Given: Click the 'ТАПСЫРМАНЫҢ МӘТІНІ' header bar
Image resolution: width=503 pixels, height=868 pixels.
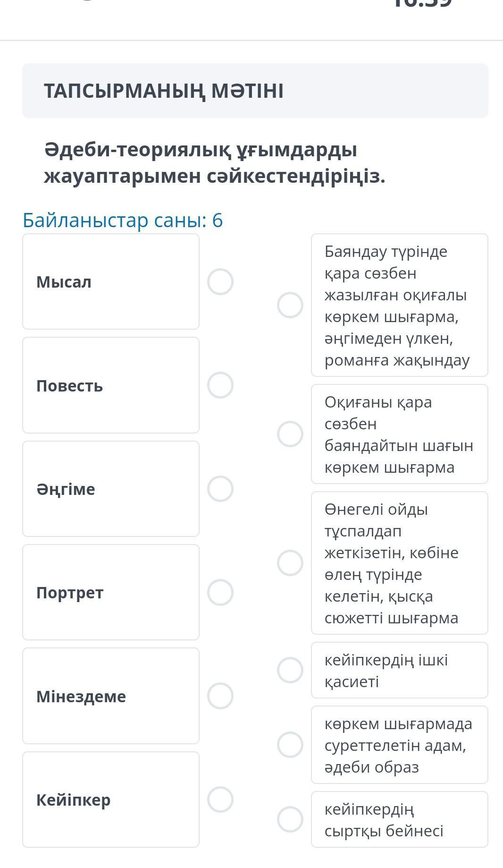Looking at the screenshot, I should click(x=255, y=91).
